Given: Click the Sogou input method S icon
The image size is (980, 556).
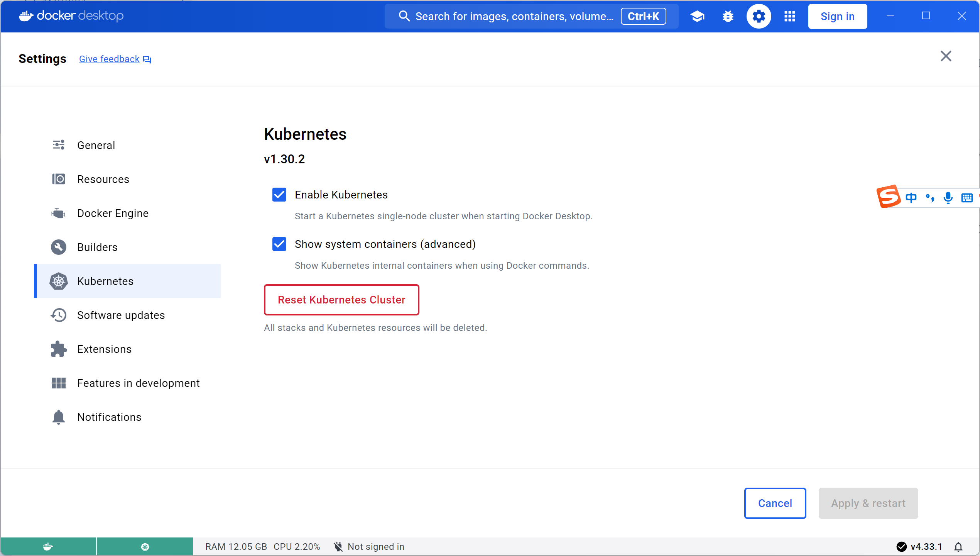Looking at the screenshot, I should (x=888, y=197).
